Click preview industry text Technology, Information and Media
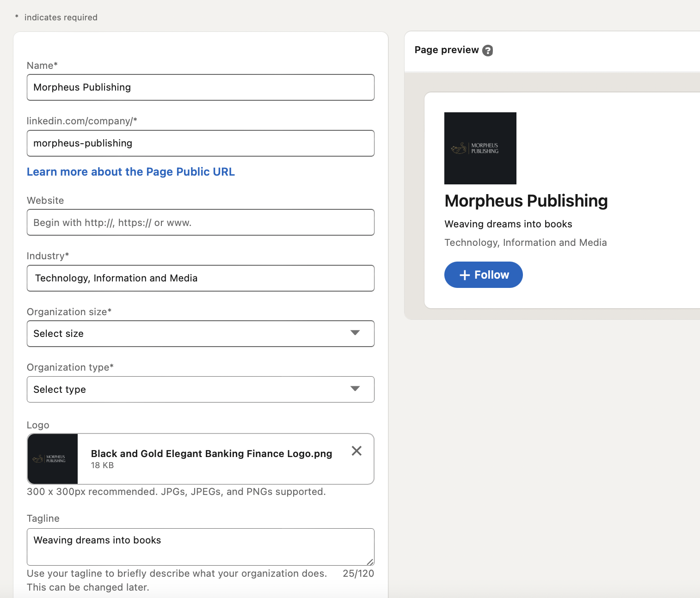Image resolution: width=700 pixels, height=598 pixels. click(526, 243)
